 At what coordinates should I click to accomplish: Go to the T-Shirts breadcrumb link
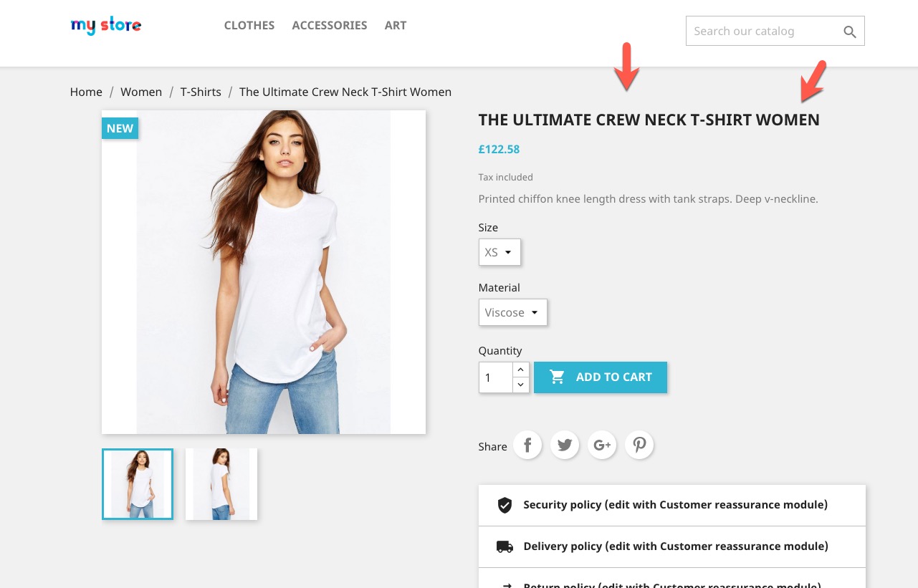201,92
